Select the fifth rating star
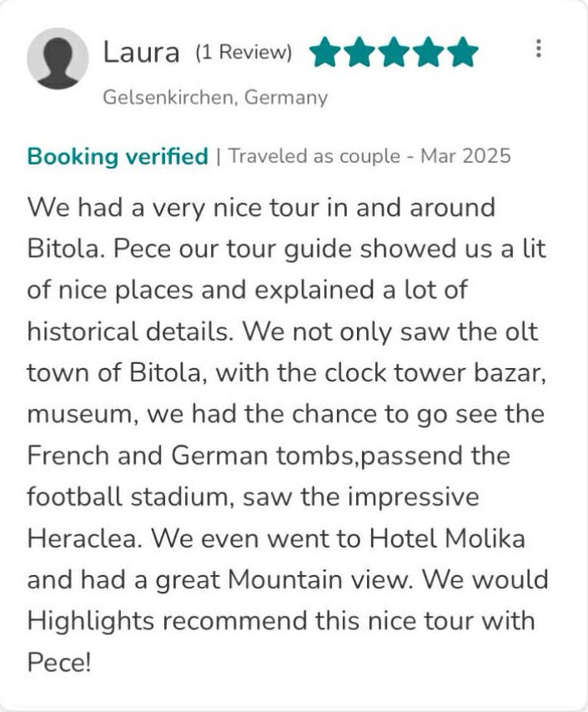The image size is (588, 712). tap(463, 53)
